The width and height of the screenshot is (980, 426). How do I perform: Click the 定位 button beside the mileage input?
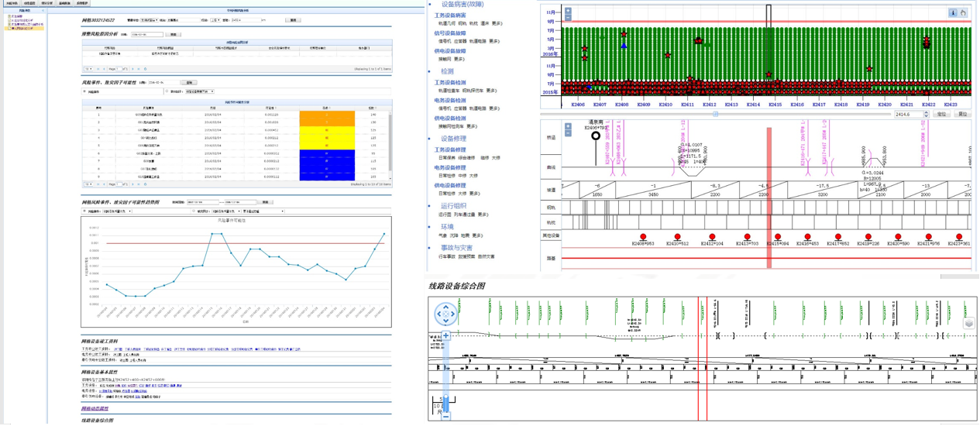941,114
